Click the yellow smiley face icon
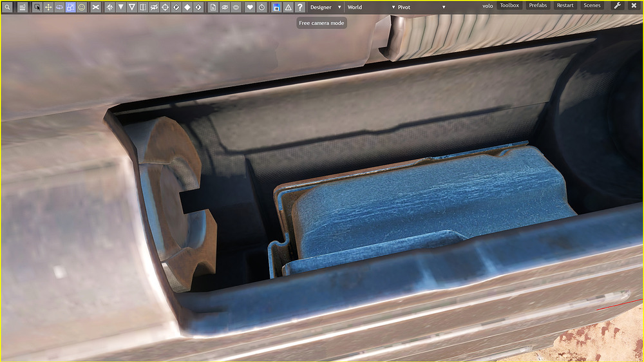This screenshot has width=644, height=362. click(82, 7)
